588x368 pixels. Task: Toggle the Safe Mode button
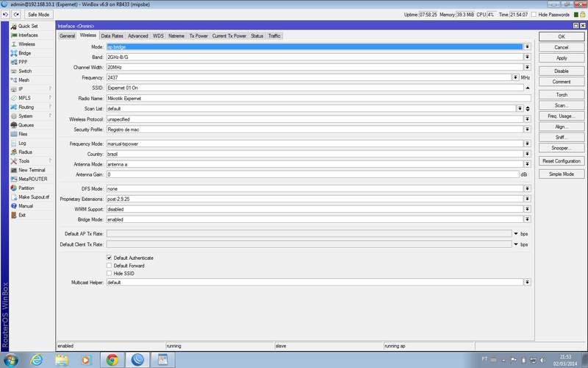(x=39, y=15)
